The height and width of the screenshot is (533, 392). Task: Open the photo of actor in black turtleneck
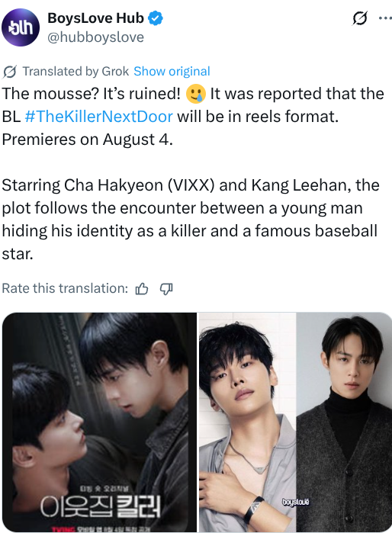pyautogui.click(x=344, y=422)
